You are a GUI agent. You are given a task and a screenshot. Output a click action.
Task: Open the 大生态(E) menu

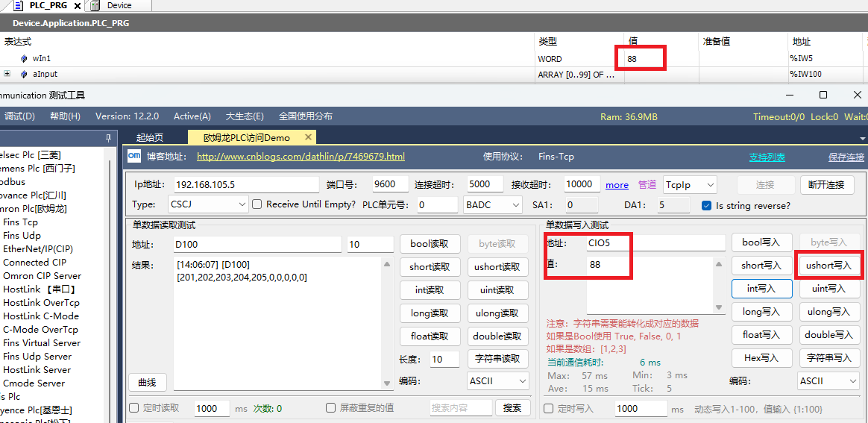click(x=245, y=116)
